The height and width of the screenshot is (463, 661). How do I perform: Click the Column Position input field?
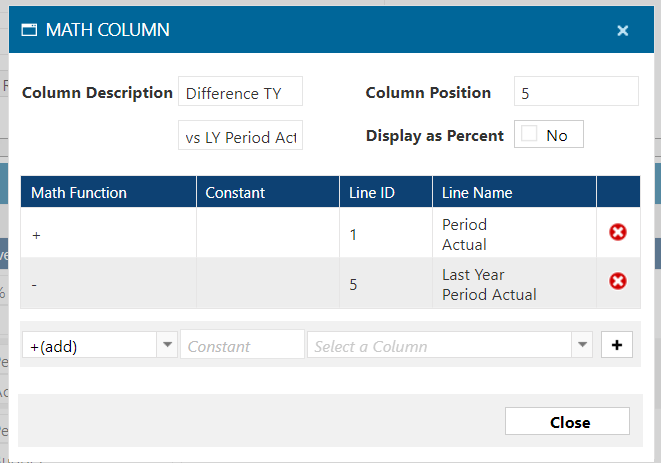[575, 93]
